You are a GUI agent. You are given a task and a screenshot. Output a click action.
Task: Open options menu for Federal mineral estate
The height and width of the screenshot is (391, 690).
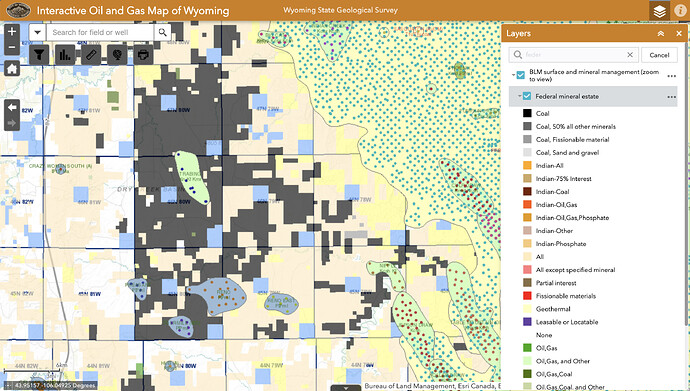[672, 97]
